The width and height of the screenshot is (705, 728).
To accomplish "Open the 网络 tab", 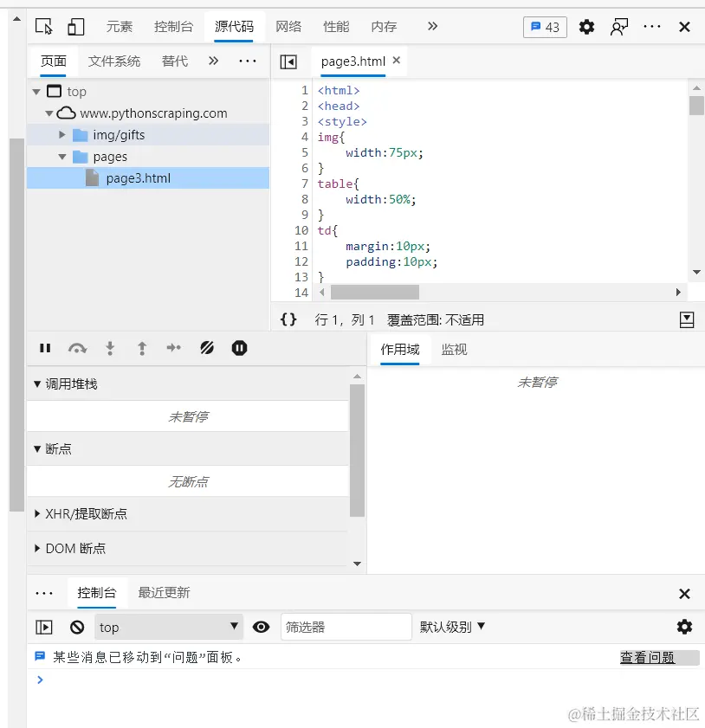I will (x=288, y=27).
